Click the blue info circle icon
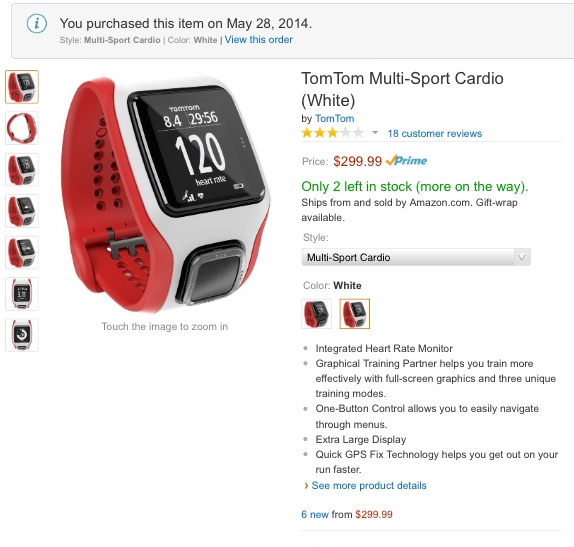The image size is (574, 547). 37,24
